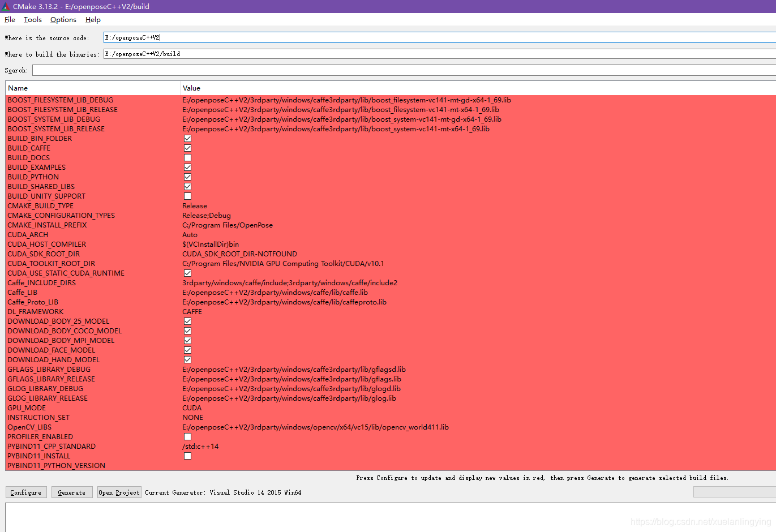Screen dimensions: 776x532
Task: Select CUDA_ARCH value Auto
Action: pyautogui.click(x=190, y=235)
